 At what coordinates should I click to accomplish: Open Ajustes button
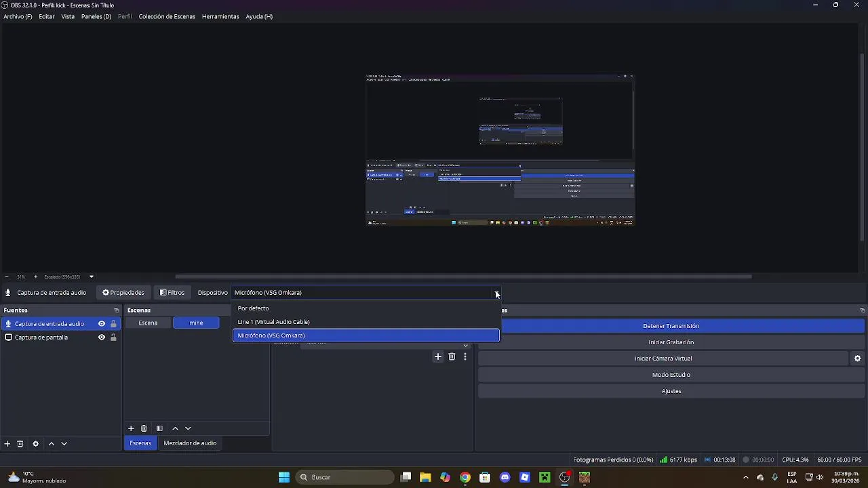671,391
